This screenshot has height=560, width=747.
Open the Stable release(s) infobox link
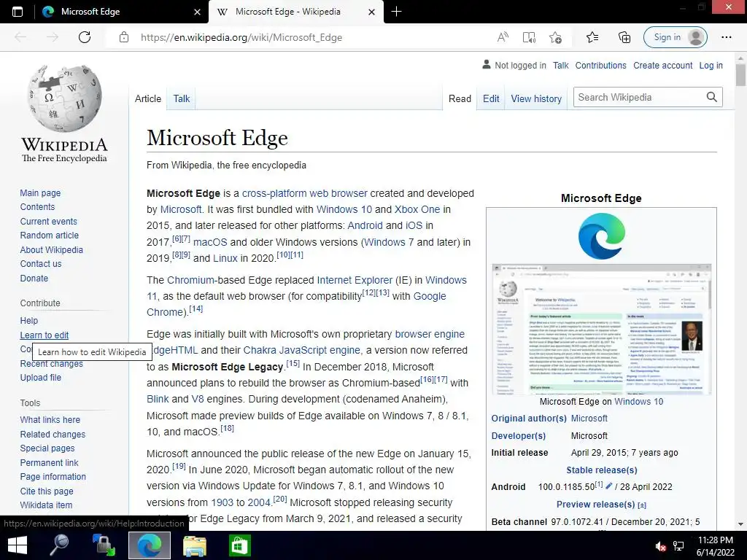602,470
